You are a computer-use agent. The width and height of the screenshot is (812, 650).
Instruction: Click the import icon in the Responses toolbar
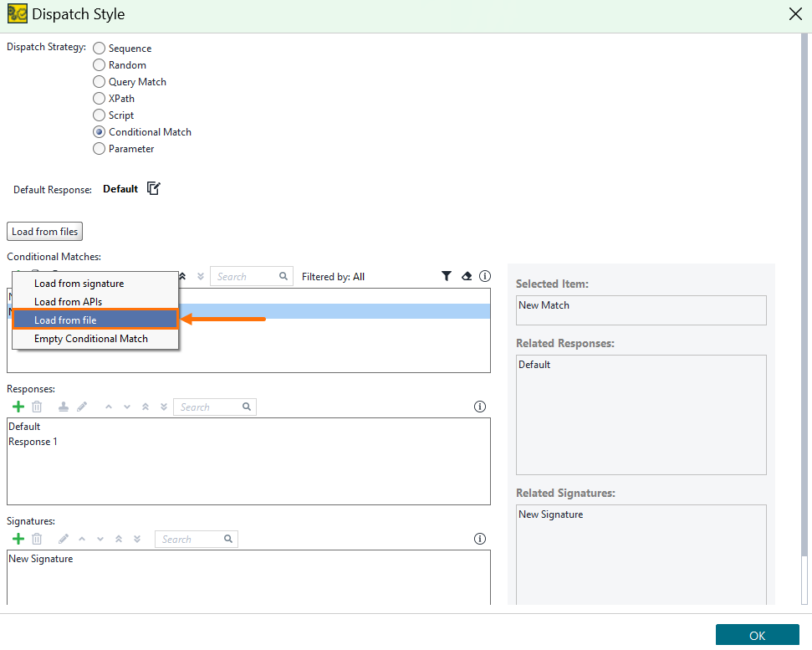click(x=63, y=407)
